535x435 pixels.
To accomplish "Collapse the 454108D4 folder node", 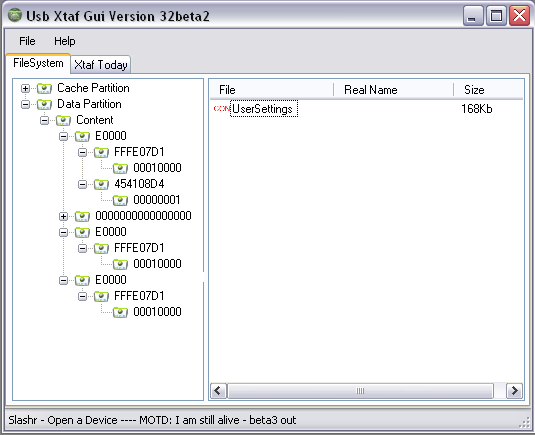I will 82,184.
